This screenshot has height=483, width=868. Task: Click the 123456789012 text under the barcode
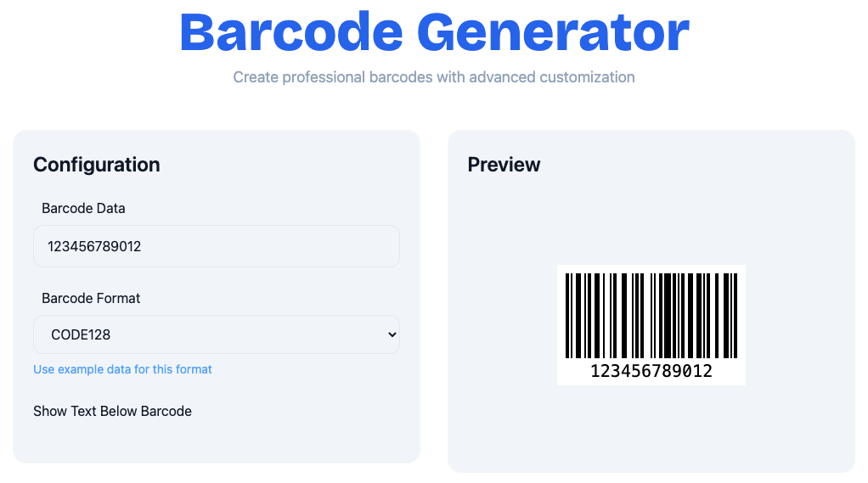(x=651, y=372)
